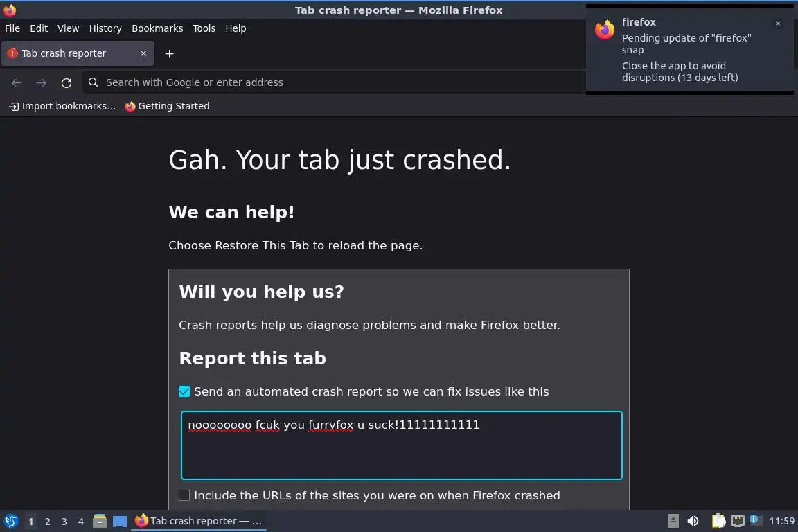Click the show desktop taskbar icon
Image resolution: width=798 pixels, height=532 pixels.
120,522
